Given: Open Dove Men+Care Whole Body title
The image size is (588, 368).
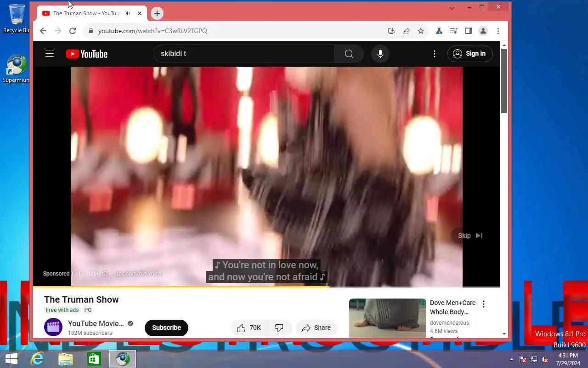Looking at the screenshot, I should pos(453,307).
